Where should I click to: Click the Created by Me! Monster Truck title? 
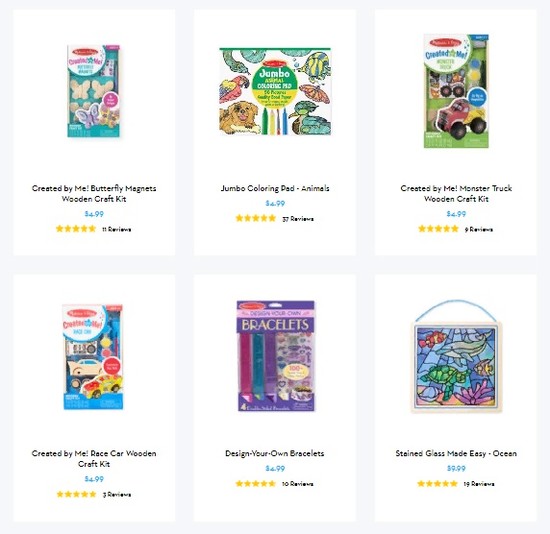coord(456,194)
